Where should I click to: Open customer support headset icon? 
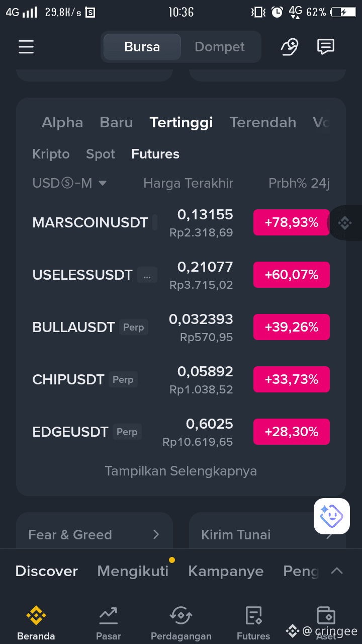[x=289, y=47]
